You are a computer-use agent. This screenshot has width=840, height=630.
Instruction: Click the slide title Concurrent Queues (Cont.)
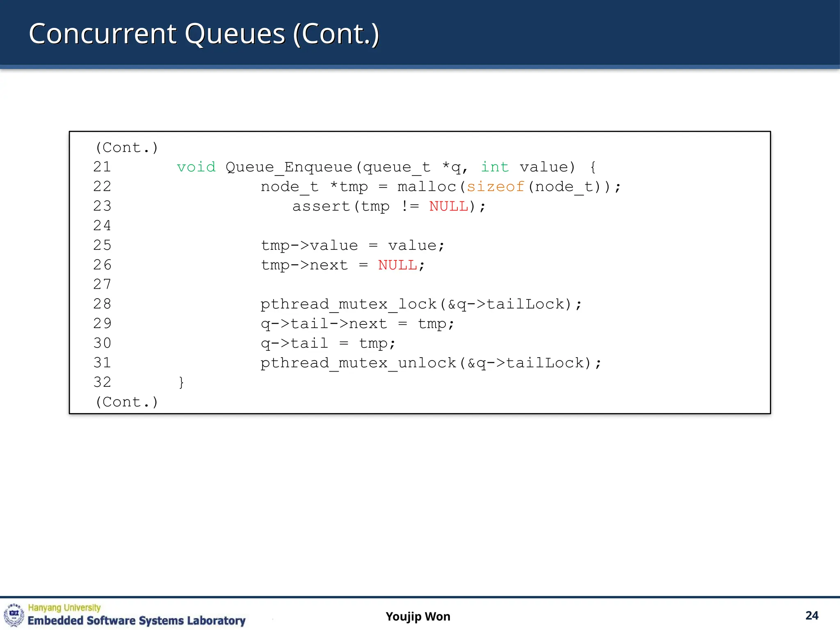click(204, 34)
